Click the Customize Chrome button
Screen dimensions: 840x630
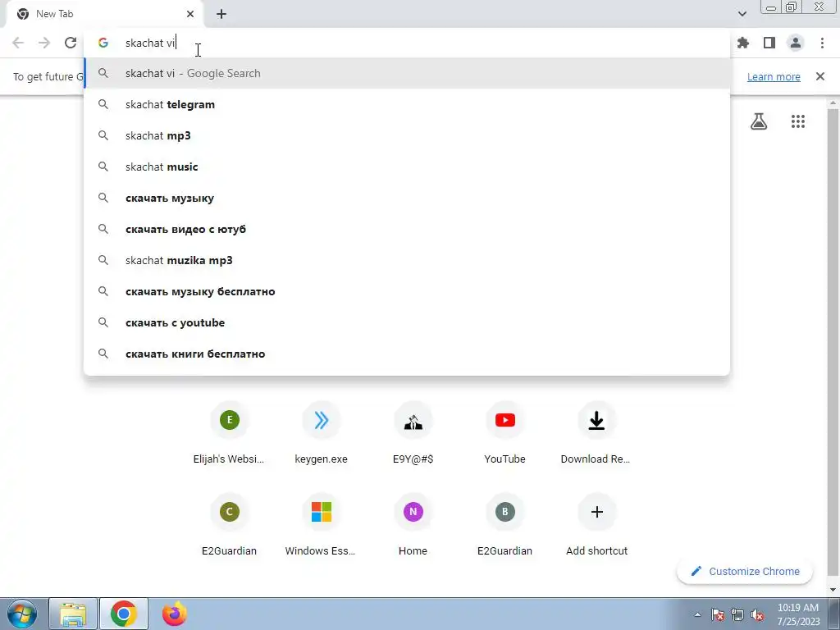tap(745, 571)
